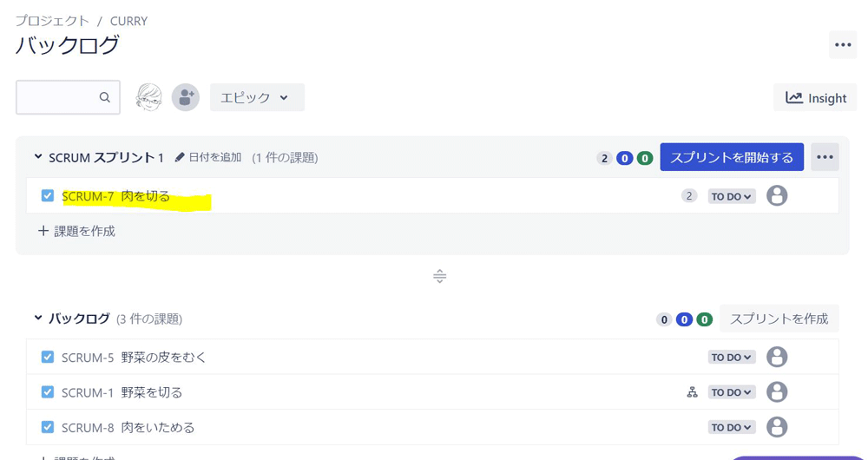Click the pencil icon to add dates
Image resolution: width=868 pixels, height=460 pixels.
179,157
